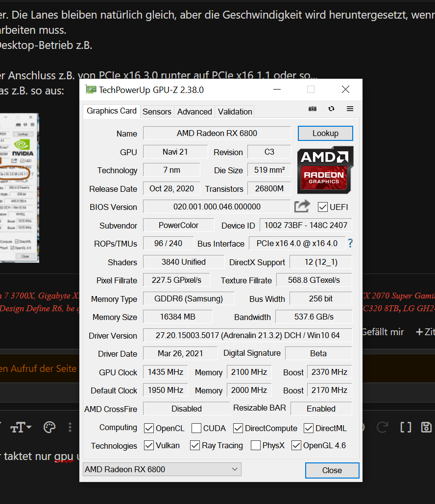Open the AMD Radeon RX 6800 GPU dropdown
The height and width of the screenshot is (504, 435).
click(162, 469)
